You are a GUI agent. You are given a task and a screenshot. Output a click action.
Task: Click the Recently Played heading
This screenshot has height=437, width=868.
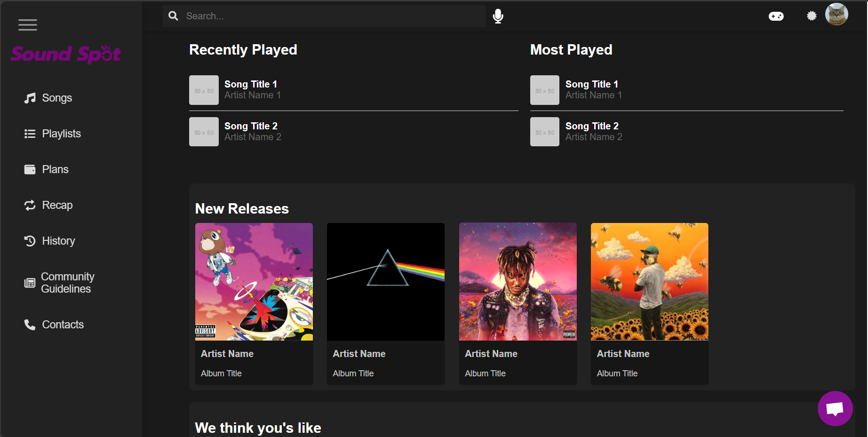coord(243,50)
